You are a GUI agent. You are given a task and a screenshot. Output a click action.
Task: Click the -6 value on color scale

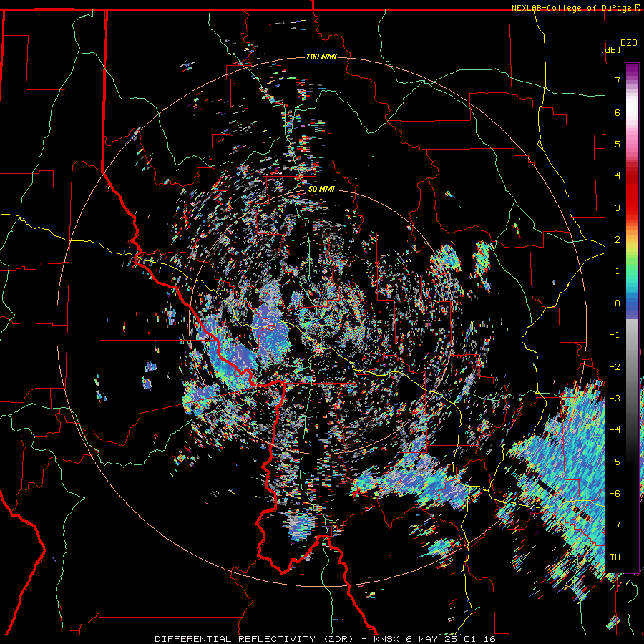pos(615,494)
